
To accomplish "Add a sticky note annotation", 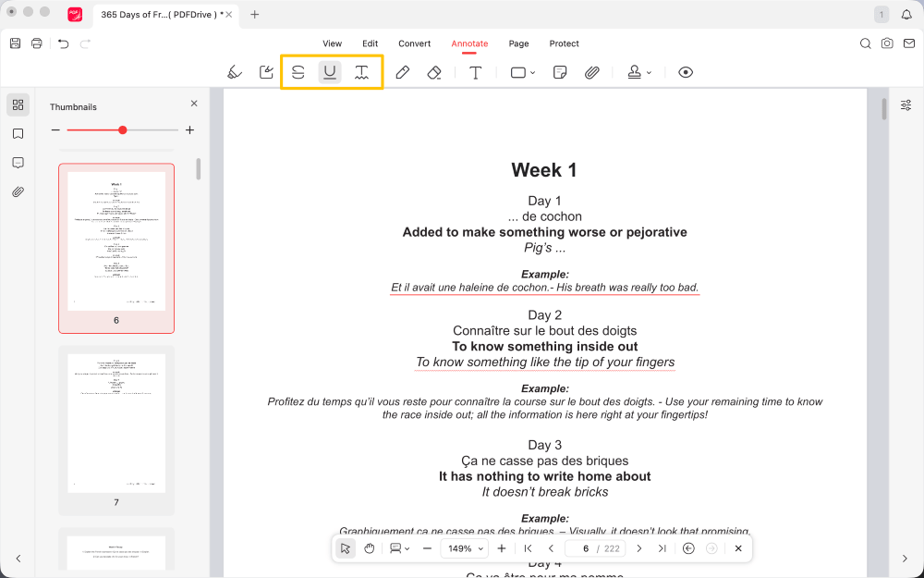I will coord(559,72).
